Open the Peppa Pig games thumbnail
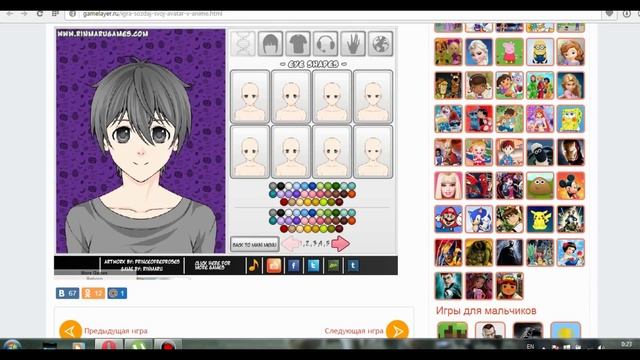 point(509,52)
